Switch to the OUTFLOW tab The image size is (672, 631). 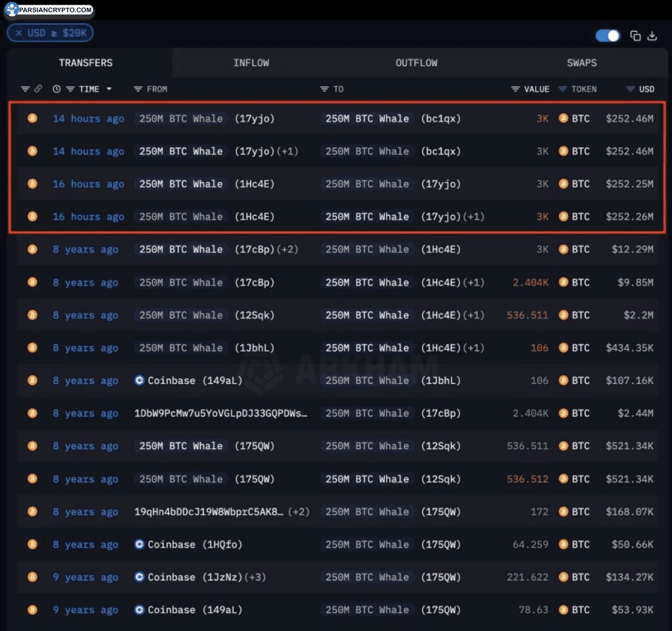[416, 63]
